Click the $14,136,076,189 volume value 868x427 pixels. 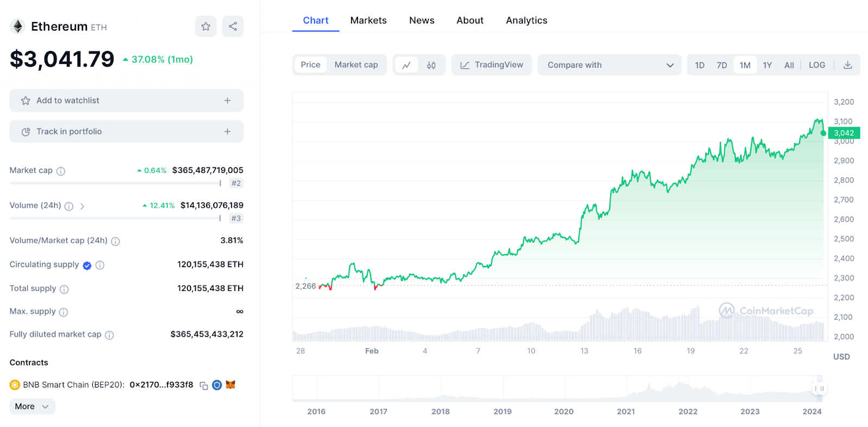pyautogui.click(x=212, y=205)
